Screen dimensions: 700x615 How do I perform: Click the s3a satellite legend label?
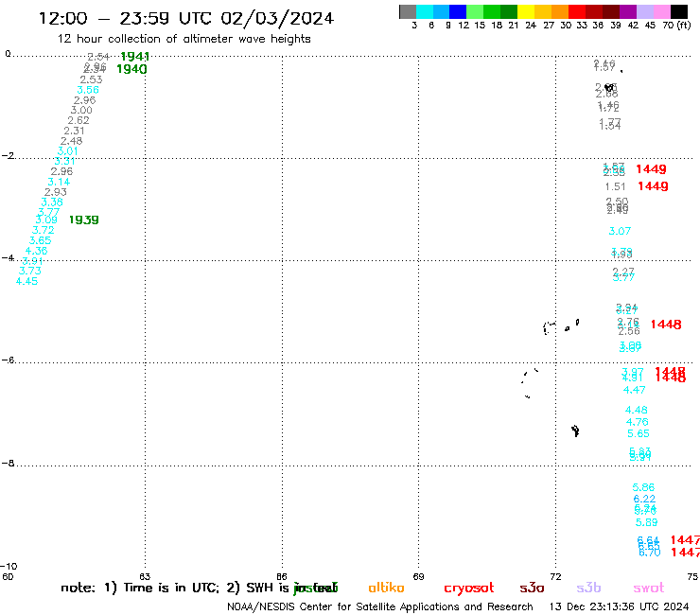click(532, 588)
